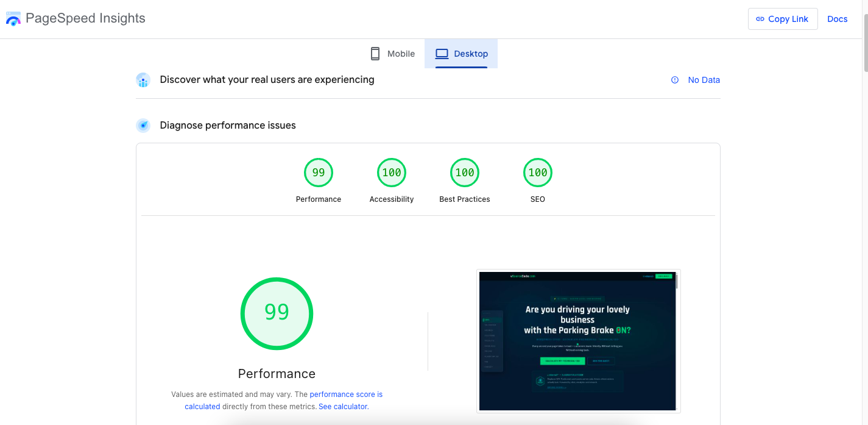Click the PageSpeed Insights title text
Image resolution: width=868 pixels, height=425 pixels.
[85, 18]
